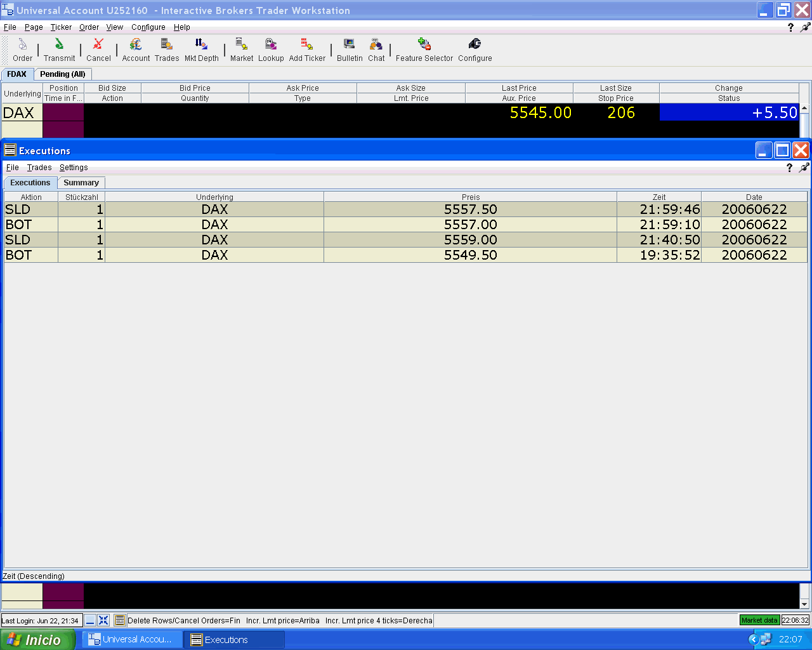Switch to the Summary tab
Viewport: 812px width, 650px height.
click(81, 183)
